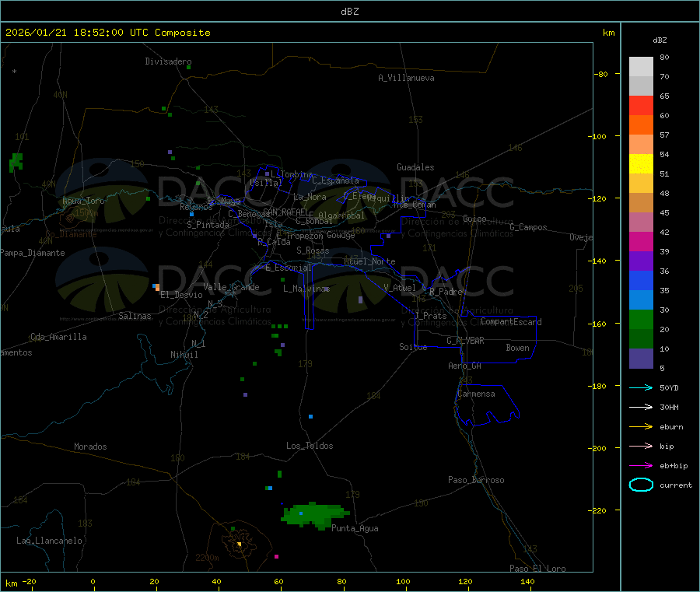Click the 'Lag.Llancanelo' map label
Viewport: 700px width, 592px height.
[x=49, y=541]
